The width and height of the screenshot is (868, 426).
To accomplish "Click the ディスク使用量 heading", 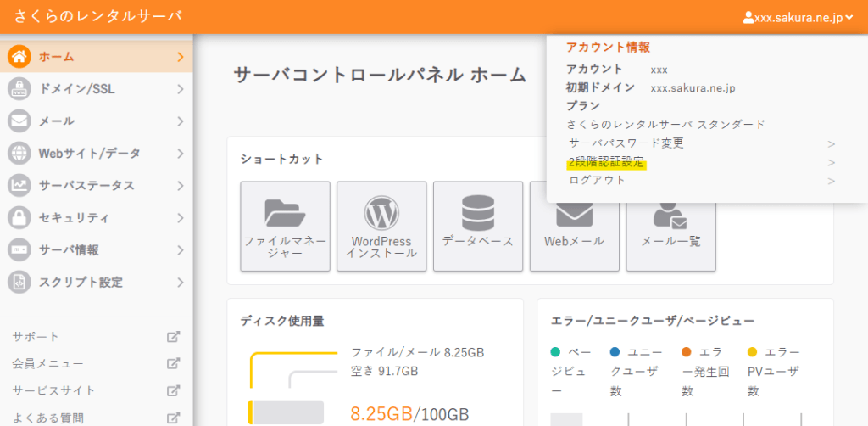I will [x=282, y=321].
